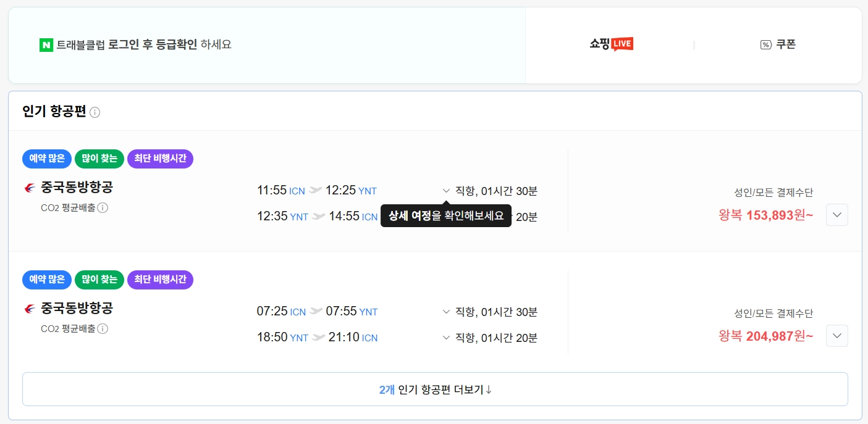Expand itinerary details for the 12:35 YNT return leg
Image resolution: width=868 pixels, height=424 pixels.
pos(445,217)
